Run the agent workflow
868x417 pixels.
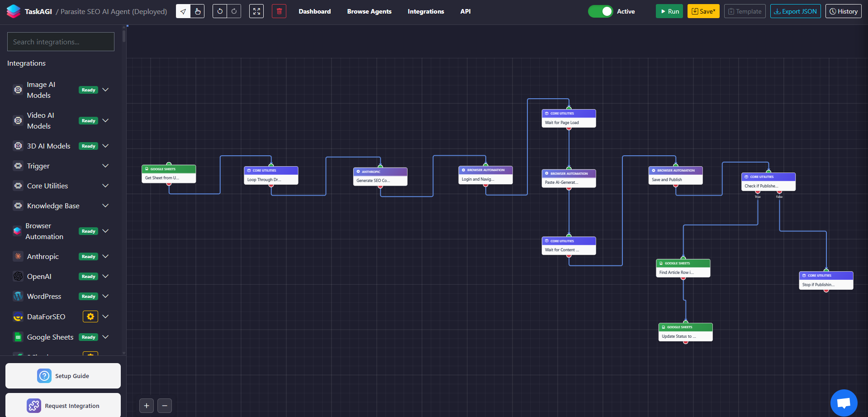point(669,11)
